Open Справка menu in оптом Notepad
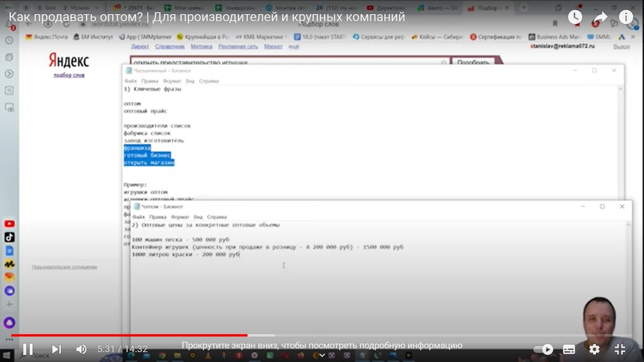The height and width of the screenshot is (362, 644). pos(217,217)
